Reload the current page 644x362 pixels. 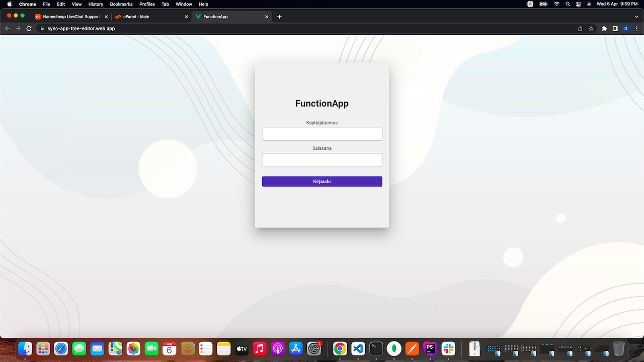pyautogui.click(x=29, y=29)
